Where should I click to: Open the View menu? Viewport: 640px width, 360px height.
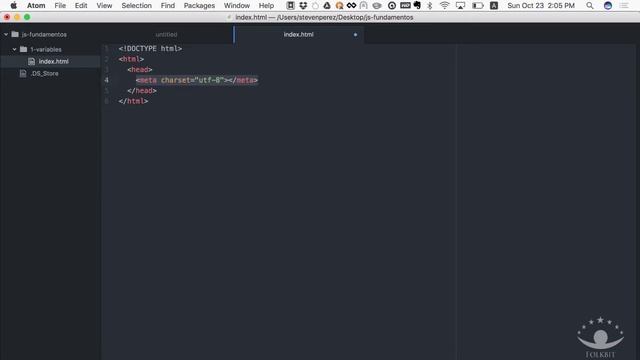coord(104,5)
